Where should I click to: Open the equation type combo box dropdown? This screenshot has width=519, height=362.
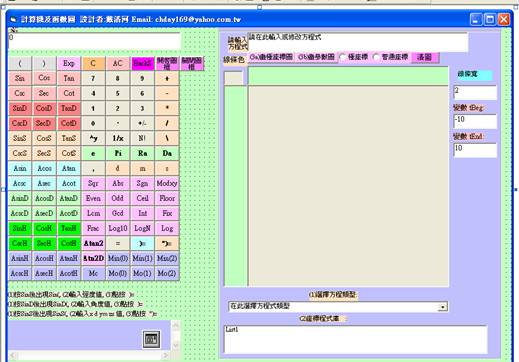[443, 307]
